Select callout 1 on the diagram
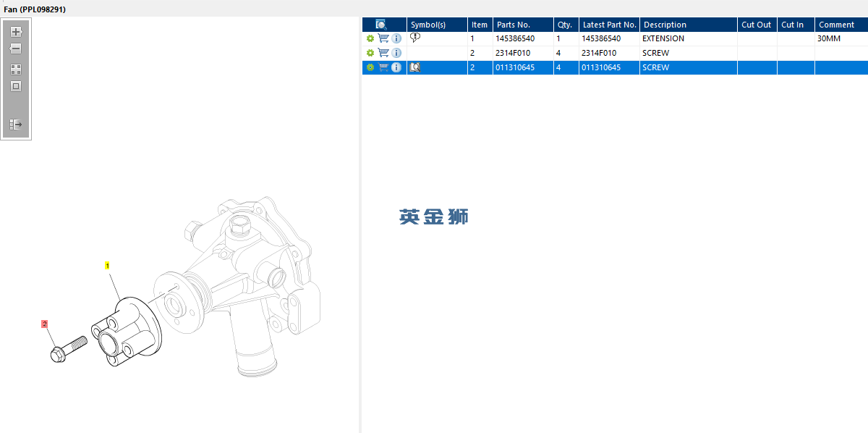The width and height of the screenshot is (868, 433). click(x=108, y=266)
